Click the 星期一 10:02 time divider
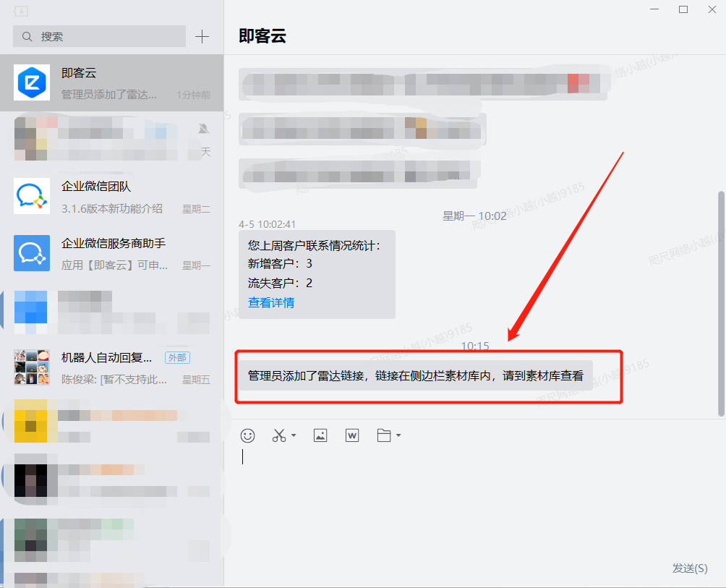This screenshot has width=726, height=588. pos(474,216)
